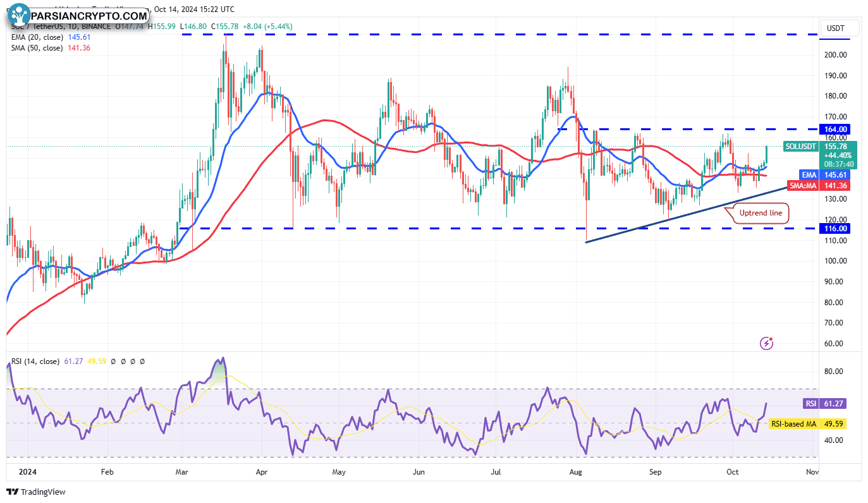Click the May label on time axis
This screenshot has width=868, height=503.
click(x=339, y=471)
